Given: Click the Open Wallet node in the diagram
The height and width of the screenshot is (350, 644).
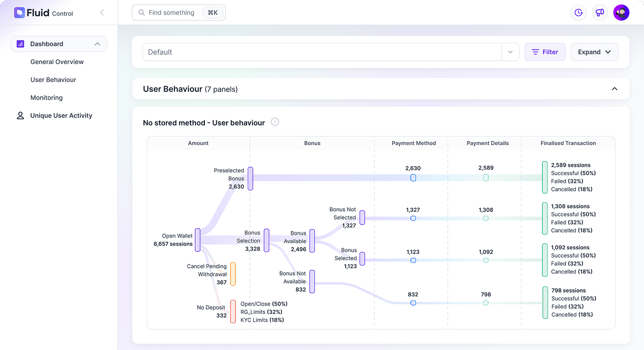Looking at the screenshot, I should click(x=198, y=239).
